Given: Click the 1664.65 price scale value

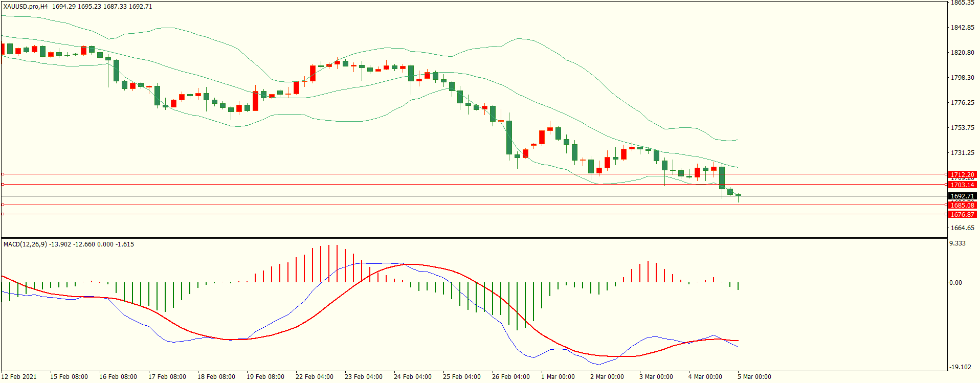Looking at the screenshot, I should click(962, 228).
